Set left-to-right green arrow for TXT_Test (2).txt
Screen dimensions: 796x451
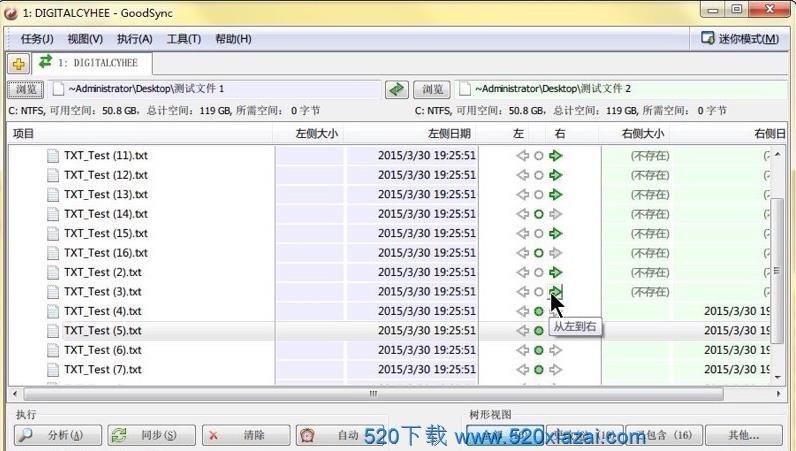tap(556, 273)
